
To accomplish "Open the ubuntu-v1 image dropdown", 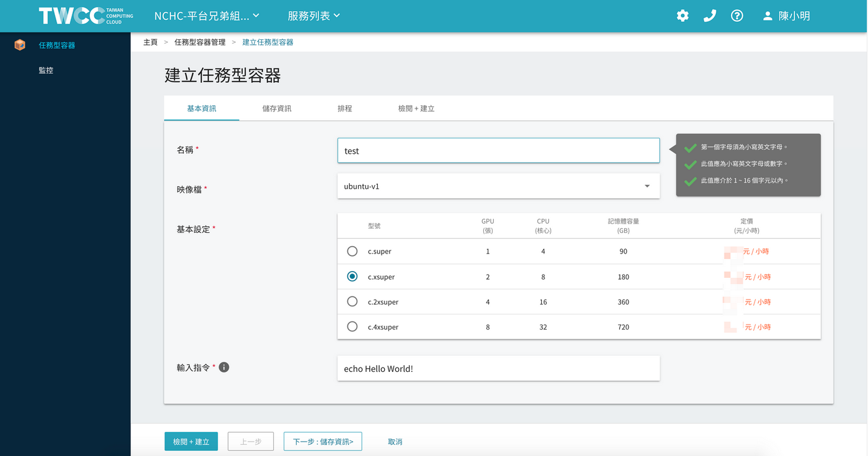I will point(498,186).
